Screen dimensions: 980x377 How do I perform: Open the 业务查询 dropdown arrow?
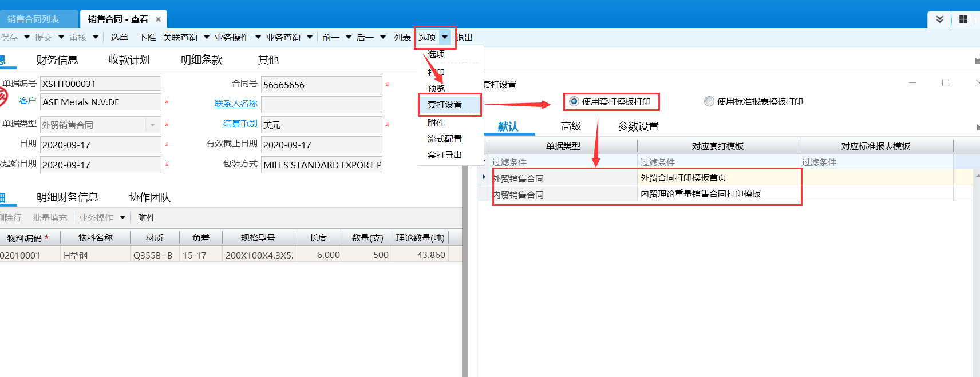click(x=310, y=38)
